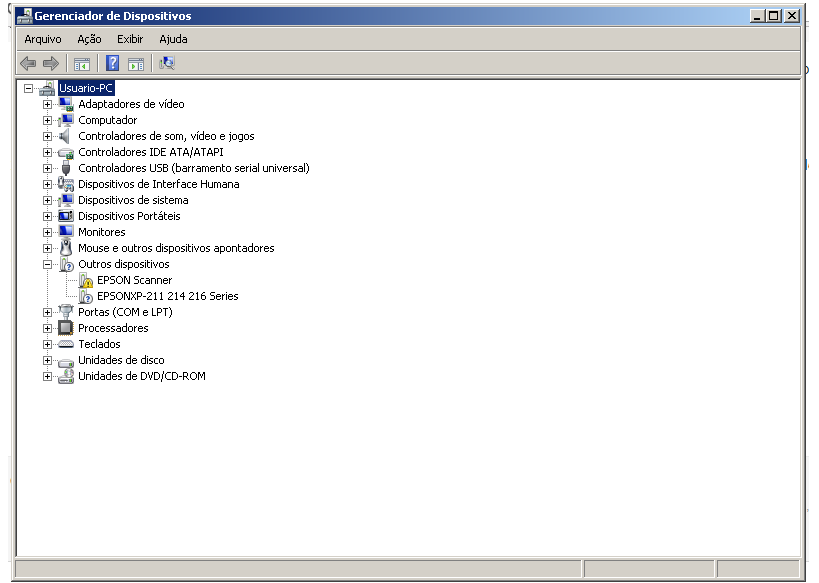This screenshot has width=819, height=583.
Task: Maximize the Gerenciador de Dispositivos window
Action: pyautogui.click(x=774, y=16)
